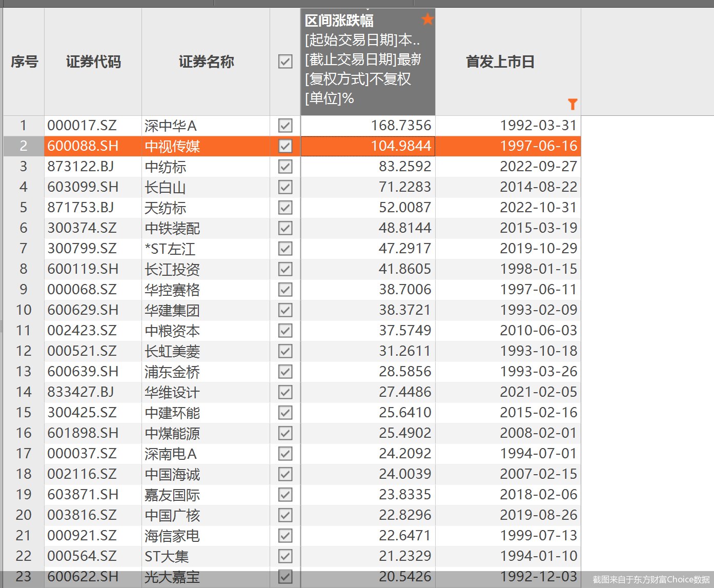This screenshot has height=588, width=714.
Task: Click listing date 1992-03-31
Action: [x=539, y=126]
